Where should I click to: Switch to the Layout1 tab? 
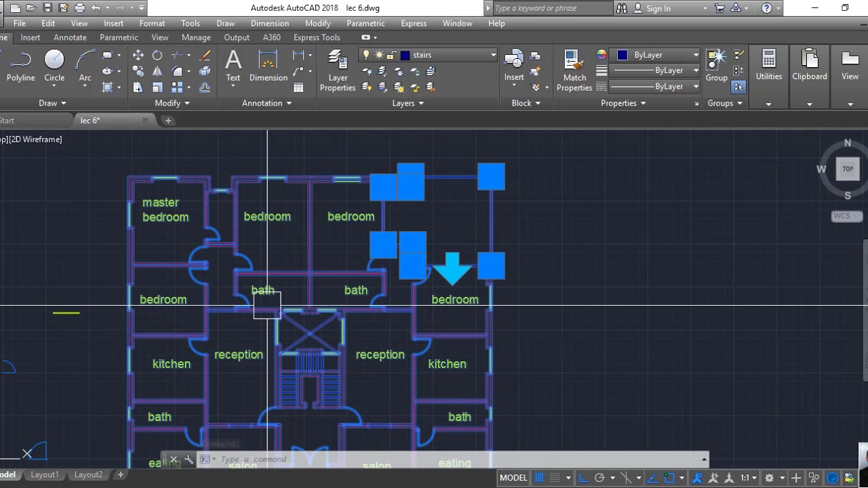pos(44,474)
